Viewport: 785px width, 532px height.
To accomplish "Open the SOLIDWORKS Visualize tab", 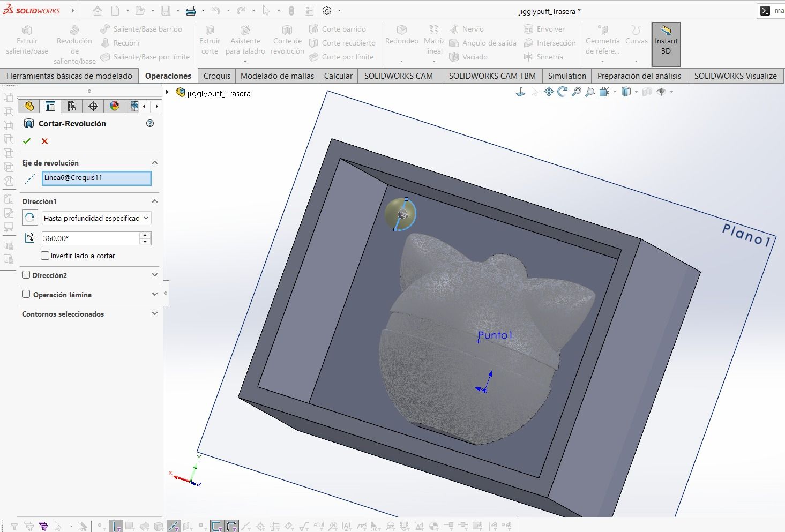I will pyautogui.click(x=735, y=76).
